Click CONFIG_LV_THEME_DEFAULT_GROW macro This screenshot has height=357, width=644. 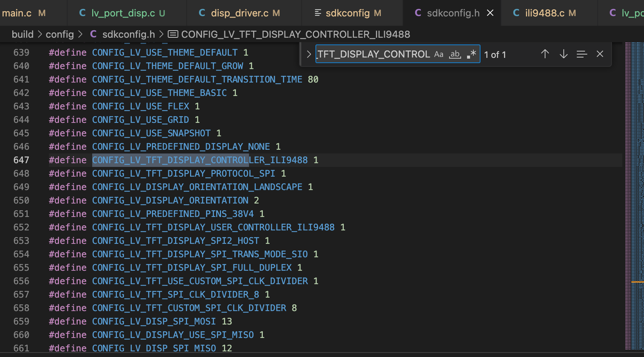pos(168,66)
